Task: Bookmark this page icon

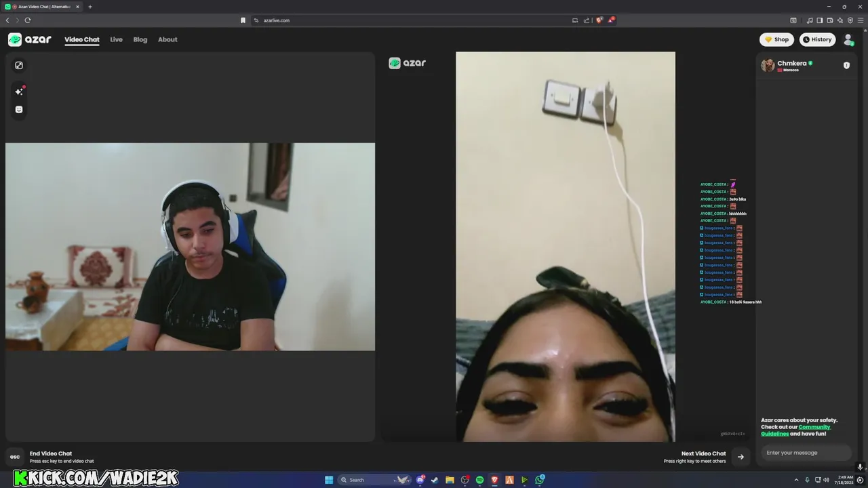Action: (x=243, y=20)
